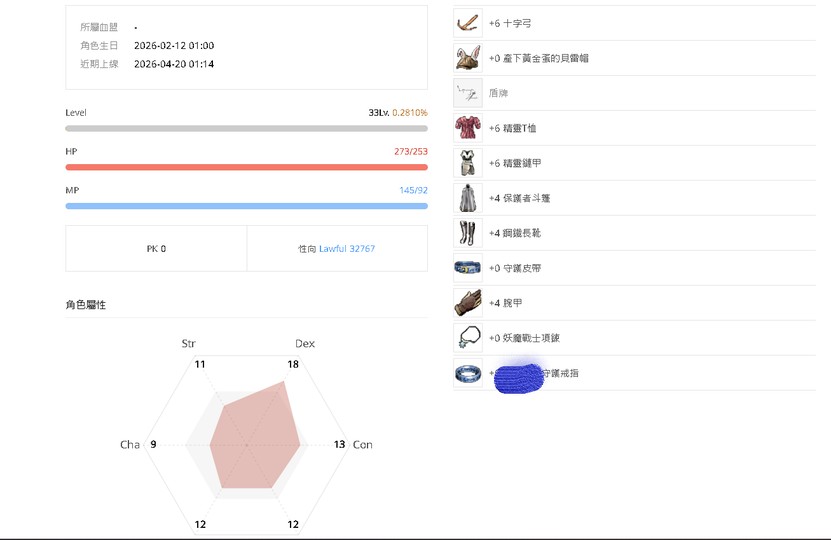Click the guardian ring icon
This screenshot has height=540, width=831.
468,373
